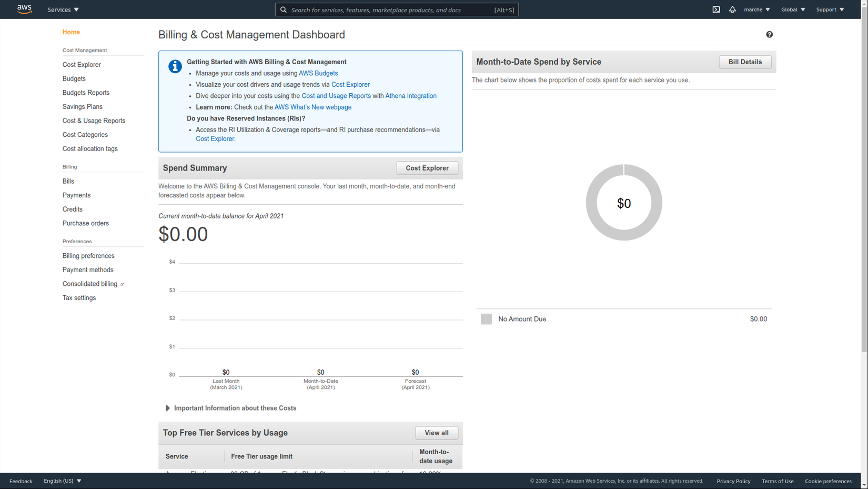Click the search services input field
868x489 pixels.
(397, 9)
